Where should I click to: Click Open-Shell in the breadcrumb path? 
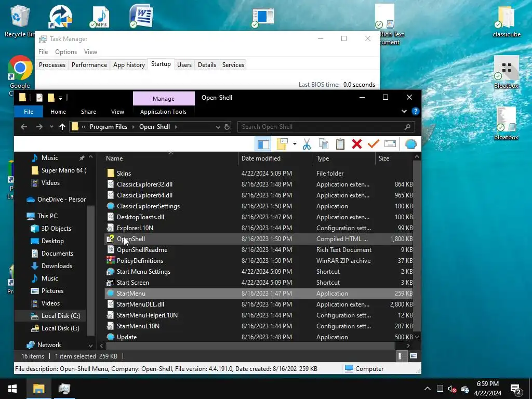pyautogui.click(x=154, y=127)
